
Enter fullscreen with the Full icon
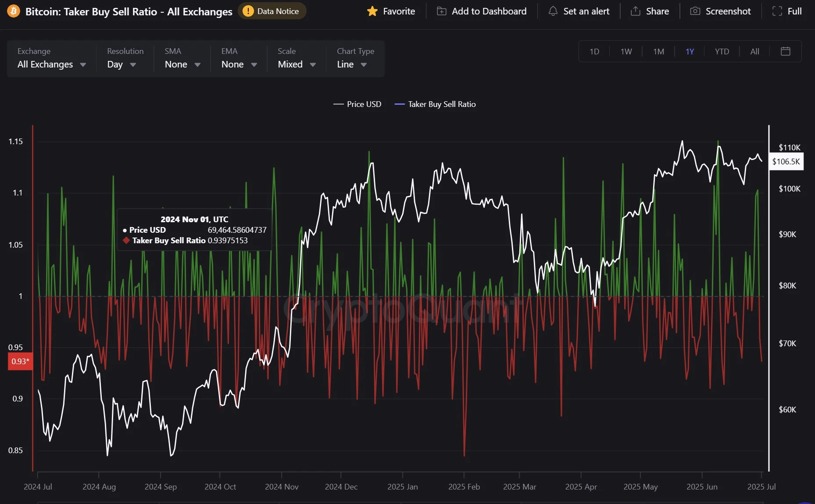[777, 11]
